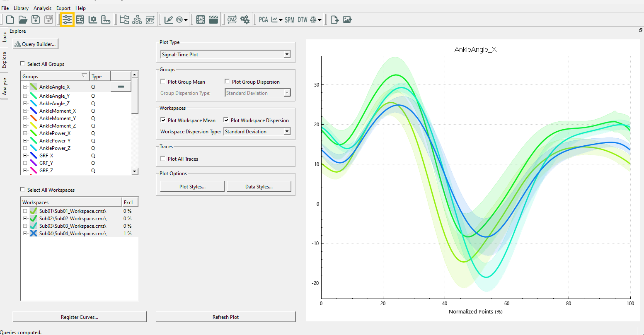Click the list-with-gear toolbar icon
Screen dimensions: 644x335
(x=80, y=19)
